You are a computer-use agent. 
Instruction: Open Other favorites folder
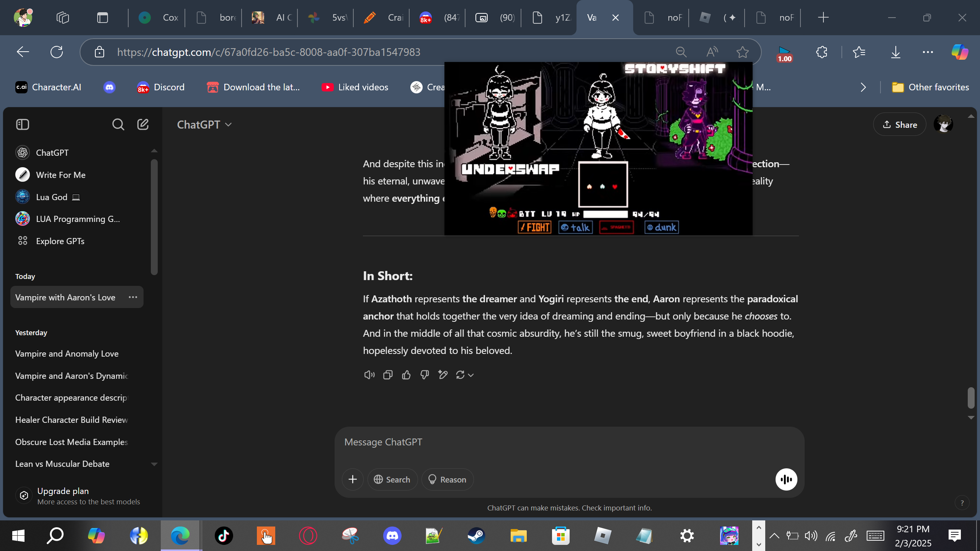pos(930,87)
